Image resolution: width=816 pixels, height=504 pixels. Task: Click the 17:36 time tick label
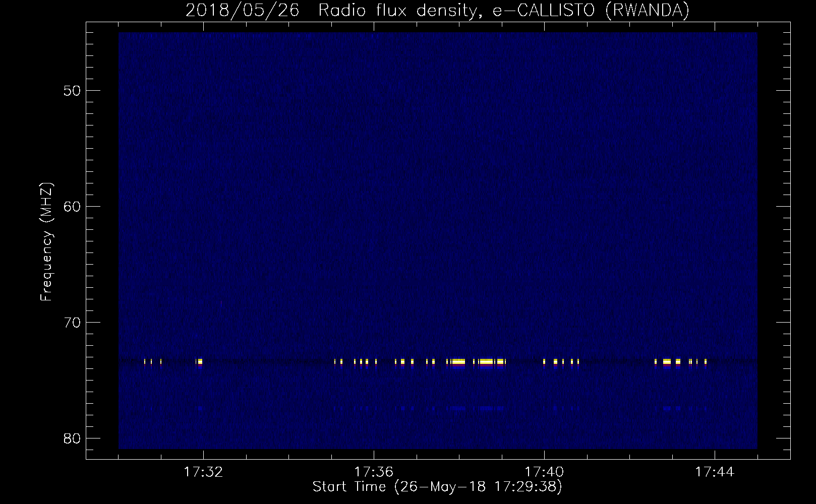[373, 472]
